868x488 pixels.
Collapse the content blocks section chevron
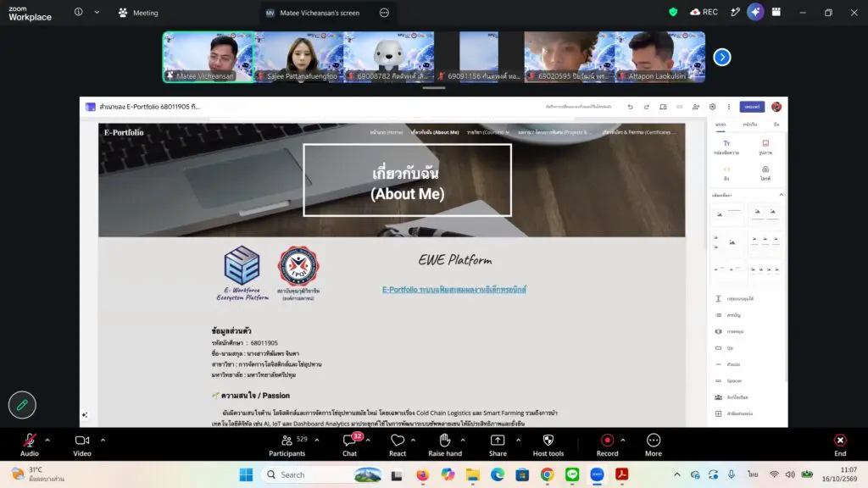[781, 195]
